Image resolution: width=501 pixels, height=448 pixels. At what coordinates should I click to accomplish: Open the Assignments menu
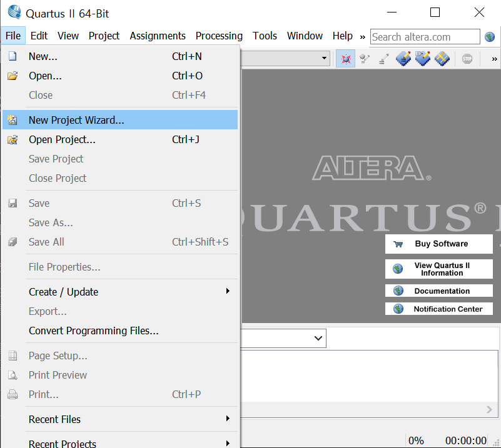point(158,36)
